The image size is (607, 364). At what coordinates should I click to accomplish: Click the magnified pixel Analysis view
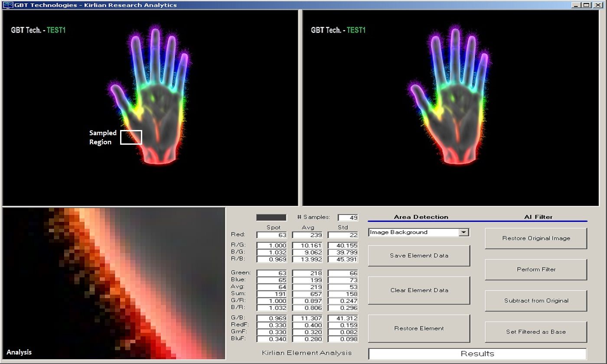pyautogui.click(x=114, y=283)
